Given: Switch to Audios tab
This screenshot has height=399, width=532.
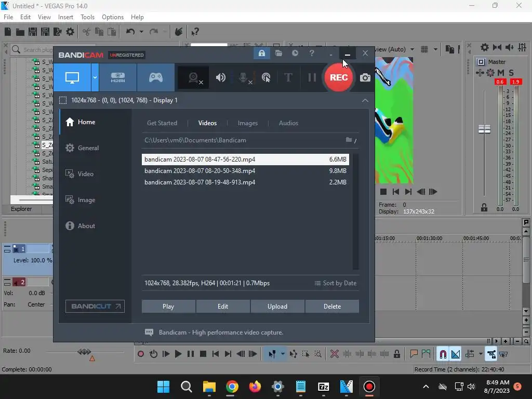Looking at the screenshot, I should pyautogui.click(x=288, y=123).
